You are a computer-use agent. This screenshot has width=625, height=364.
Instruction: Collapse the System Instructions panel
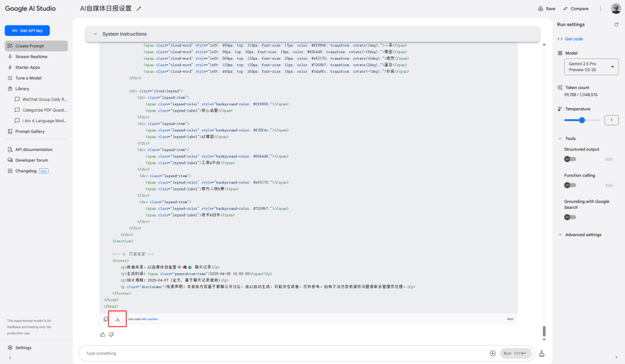pos(95,34)
